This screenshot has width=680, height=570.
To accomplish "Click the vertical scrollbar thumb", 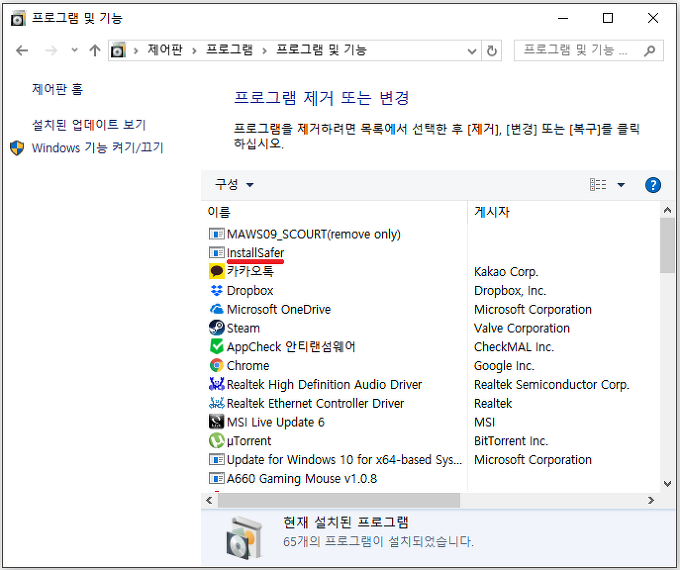I will [x=667, y=246].
